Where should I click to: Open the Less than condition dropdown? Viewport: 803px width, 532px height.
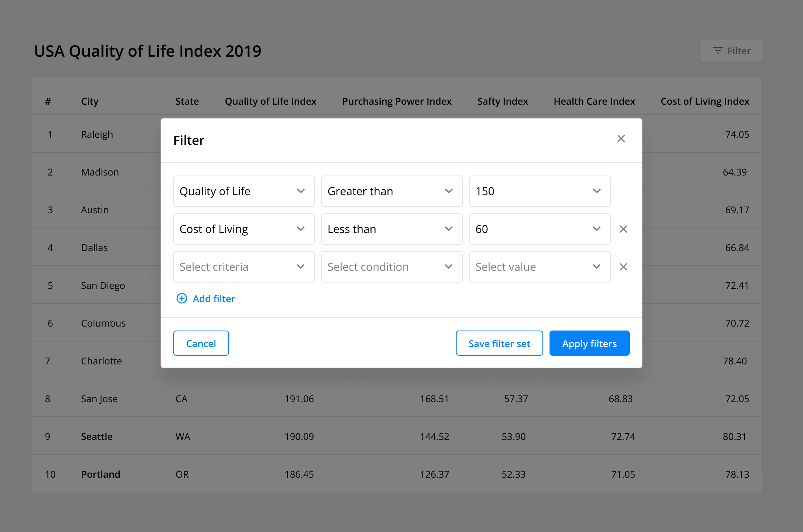[x=392, y=229]
